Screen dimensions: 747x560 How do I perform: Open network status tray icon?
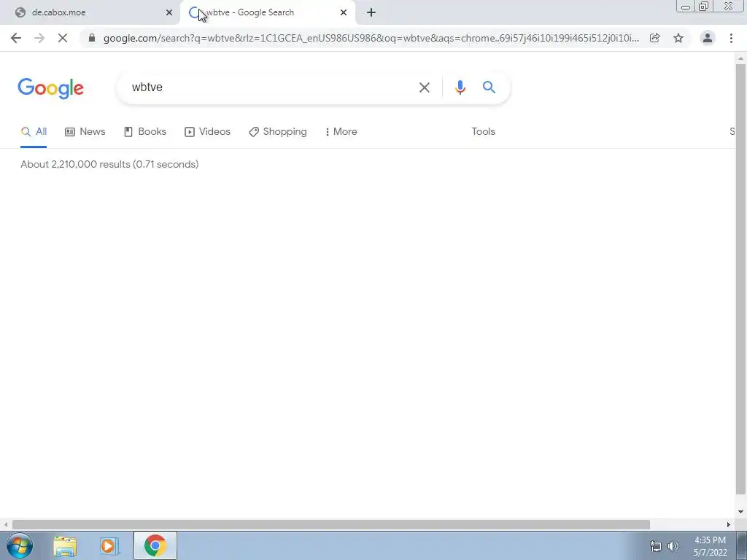656,546
